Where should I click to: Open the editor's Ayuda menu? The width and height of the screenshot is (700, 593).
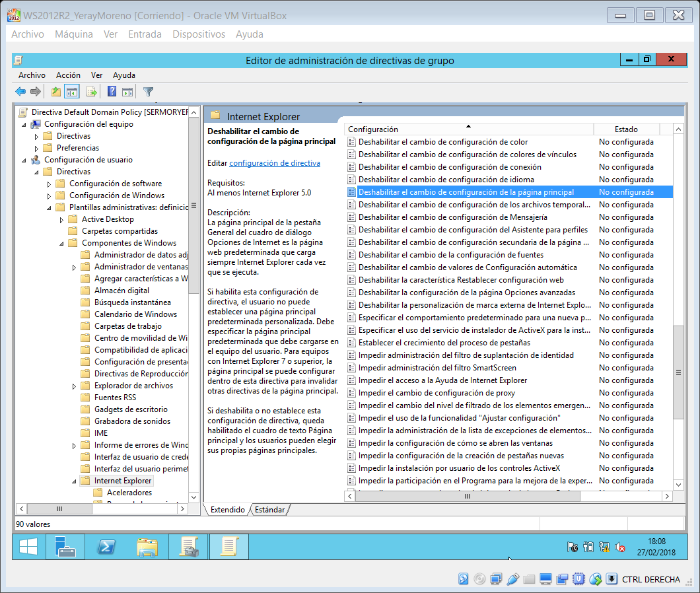pyautogui.click(x=124, y=75)
